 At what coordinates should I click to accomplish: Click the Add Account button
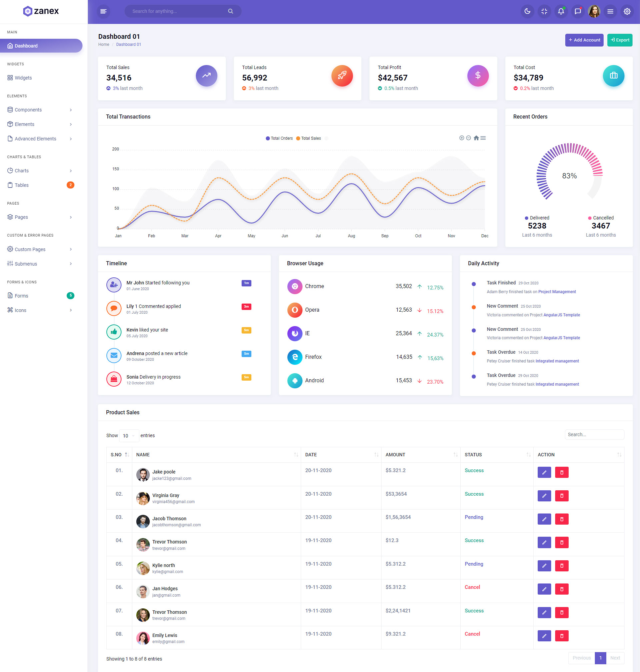(584, 40)
